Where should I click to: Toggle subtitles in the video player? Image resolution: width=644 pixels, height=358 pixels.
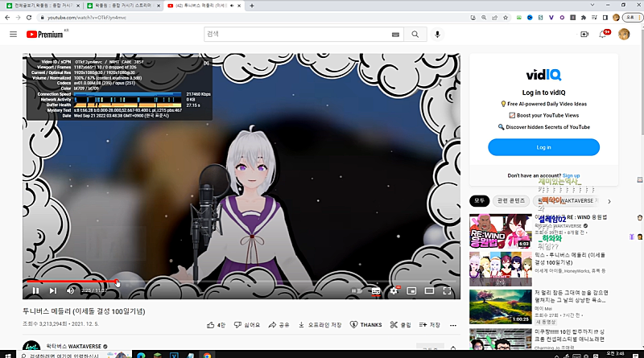tap(376, 290)
